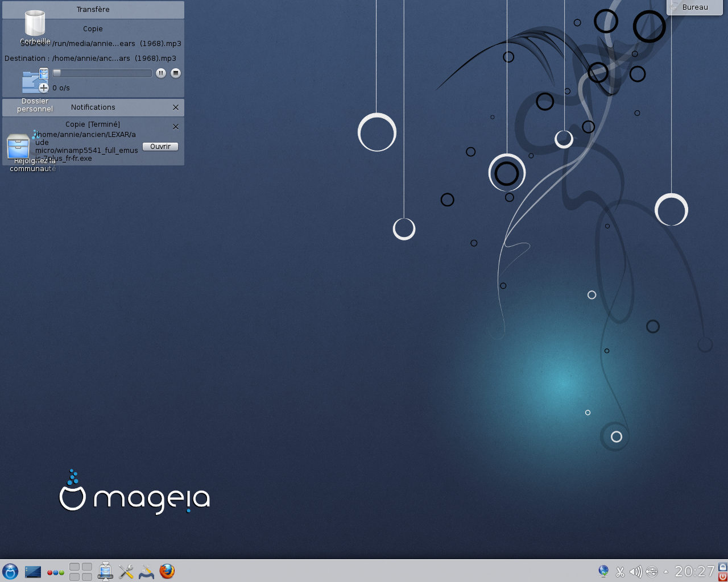Close the Notifications section
Viewport: 728px width, 582px height.
pos(176,107)
